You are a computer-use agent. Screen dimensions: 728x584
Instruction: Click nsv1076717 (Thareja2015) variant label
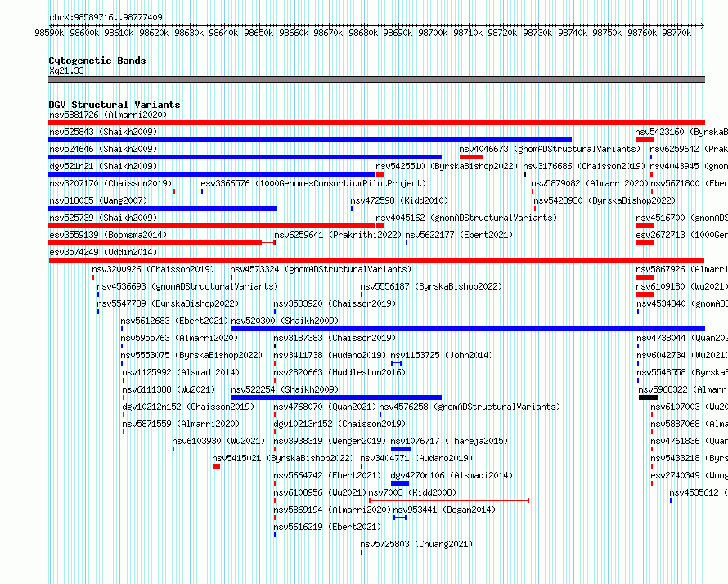point(449,441)
